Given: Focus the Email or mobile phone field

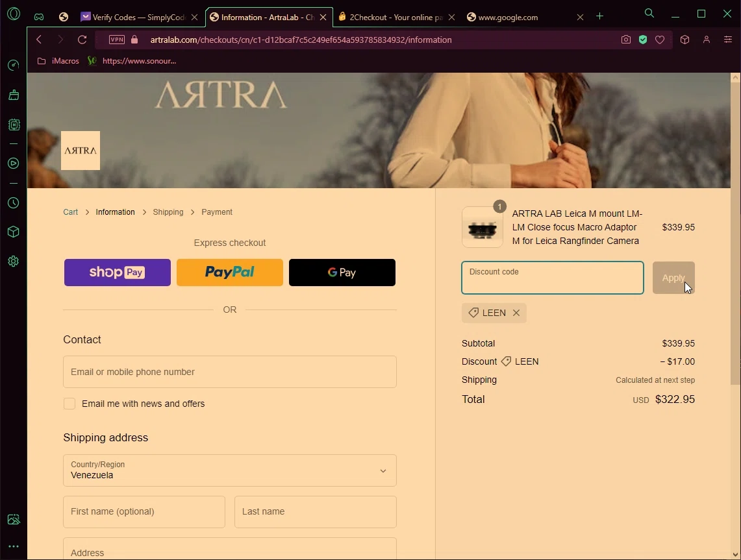Looking at the screenshot, I should [230, 372].
